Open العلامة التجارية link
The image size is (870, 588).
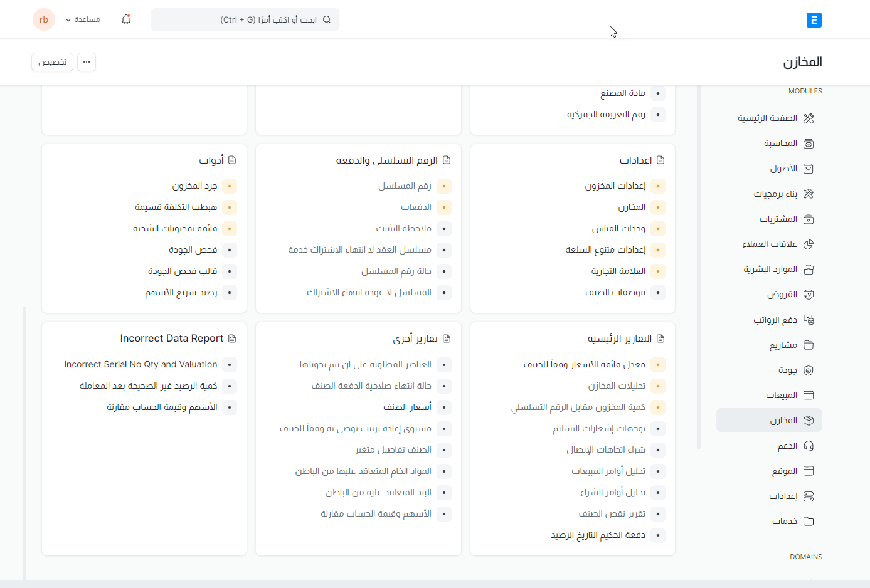coord(618,271)
